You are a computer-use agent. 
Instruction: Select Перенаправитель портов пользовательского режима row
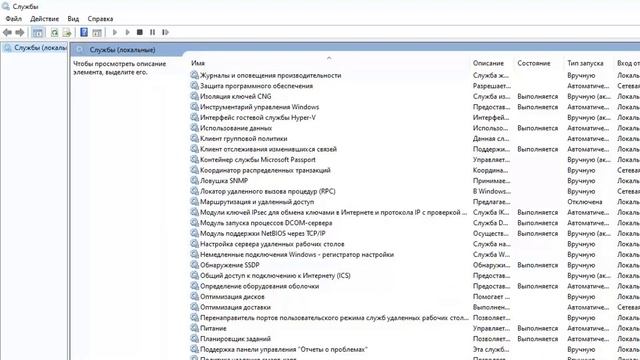[334, 318]
